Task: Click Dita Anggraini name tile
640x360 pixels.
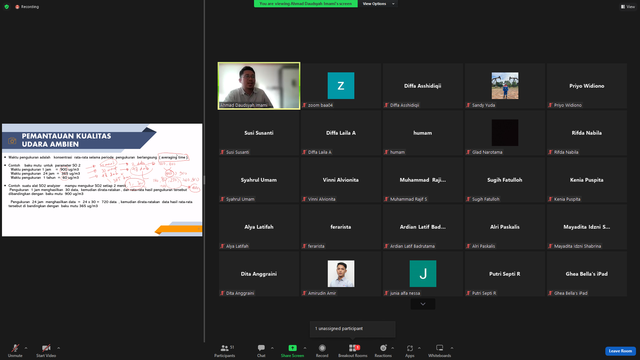Action: pyautogui.click(x=259, y=274)
